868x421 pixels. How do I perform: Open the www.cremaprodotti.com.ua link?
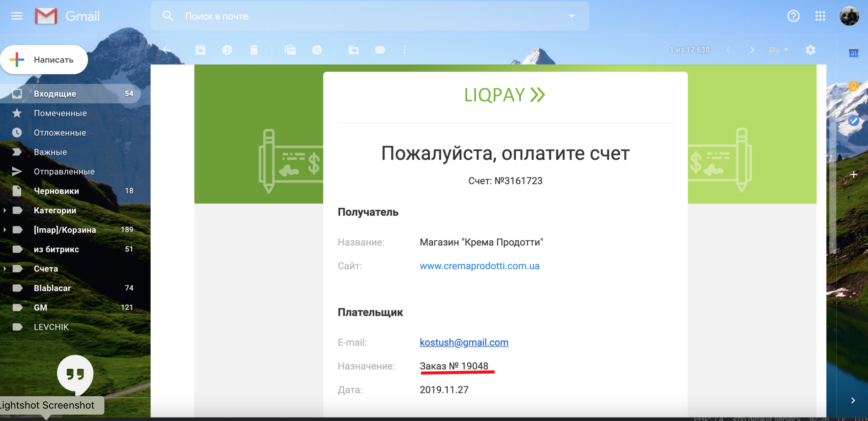click(x=479, y=266)
